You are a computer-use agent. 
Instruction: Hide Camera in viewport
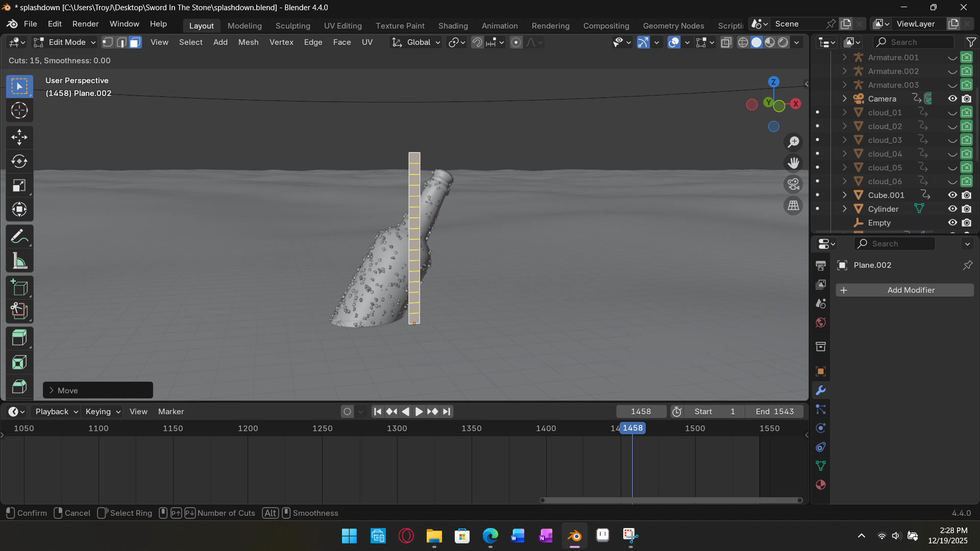[x=952, y=98]
